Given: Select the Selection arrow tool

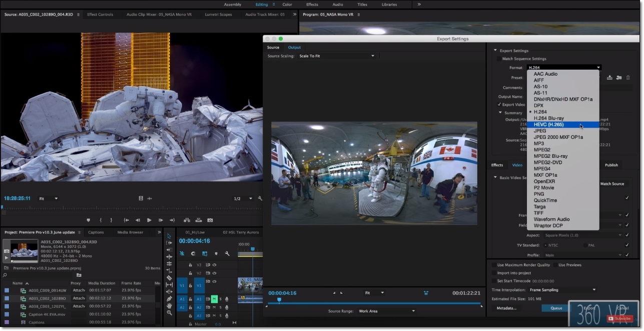Looking at the screenshot, I should click(x=169, y=236).
